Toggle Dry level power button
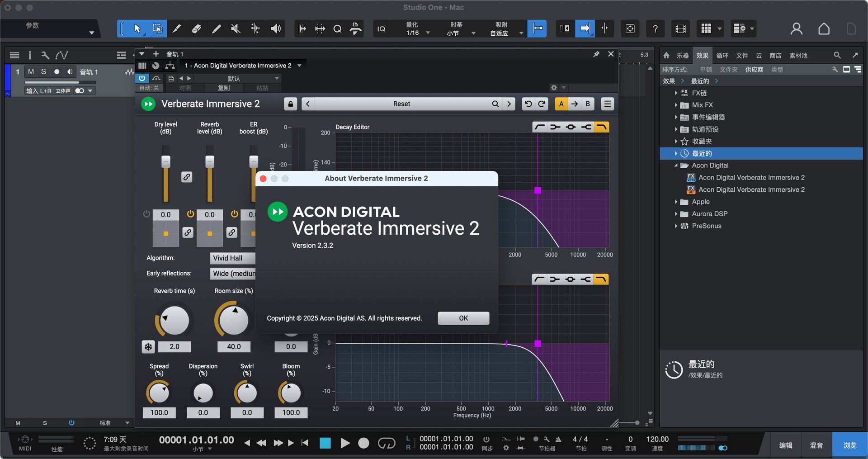 [146, 214]
